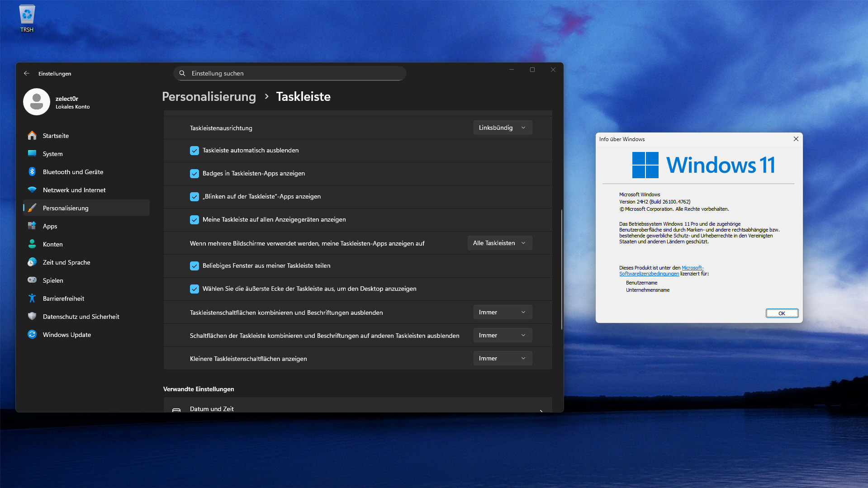868x488 pixels.
Task: Click the Taskleiste page title
Action: coord(303,97)
